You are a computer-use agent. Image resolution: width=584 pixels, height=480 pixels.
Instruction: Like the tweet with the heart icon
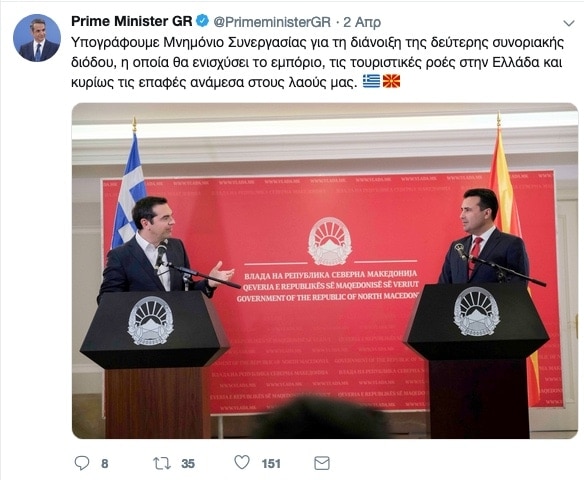[242, 462]
